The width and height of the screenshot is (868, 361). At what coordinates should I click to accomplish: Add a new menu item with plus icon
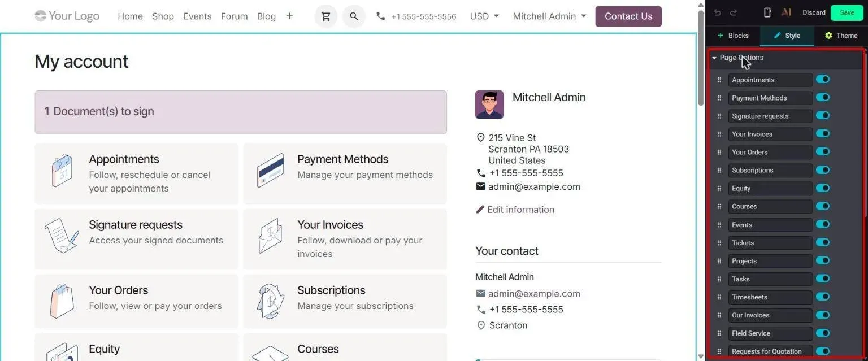click(x=289, y=16)
